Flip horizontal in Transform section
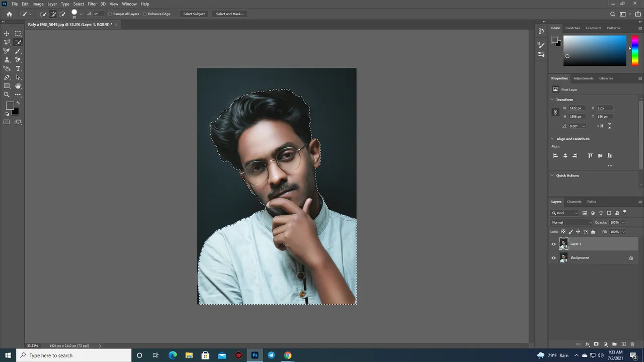The image size is (644, 362). coord(600,126)
